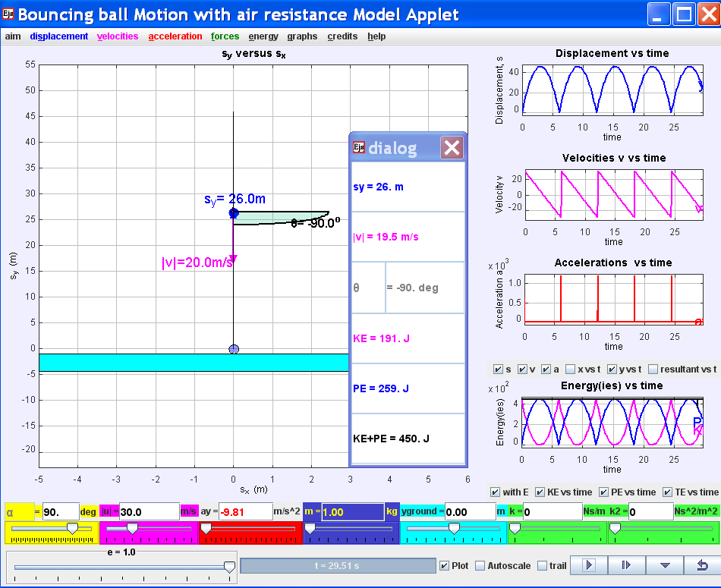
Task: Open the aim menu
Action: (x=13, y=36)
